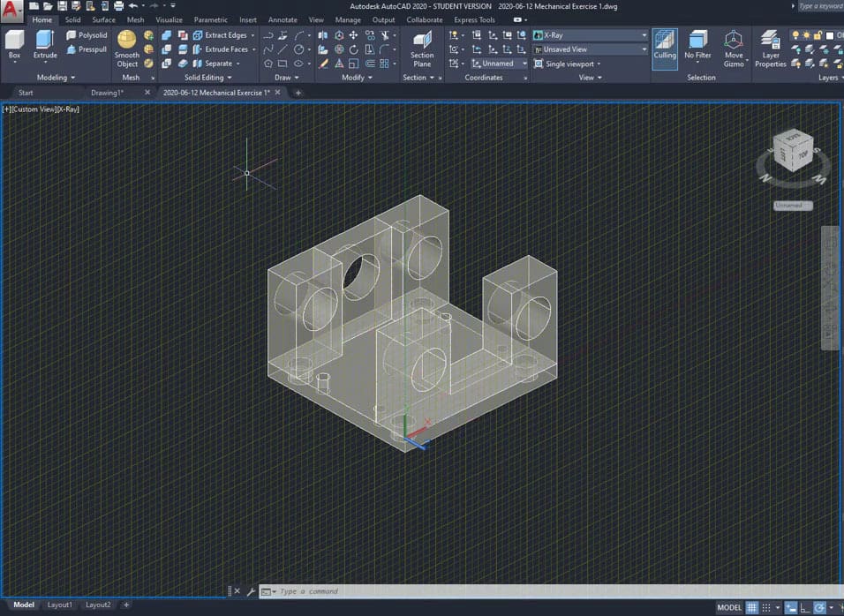Image resolution: width=844 pixels, height=616 pixels.
Task: Expand the Draw panel
Action: point(286,78)
